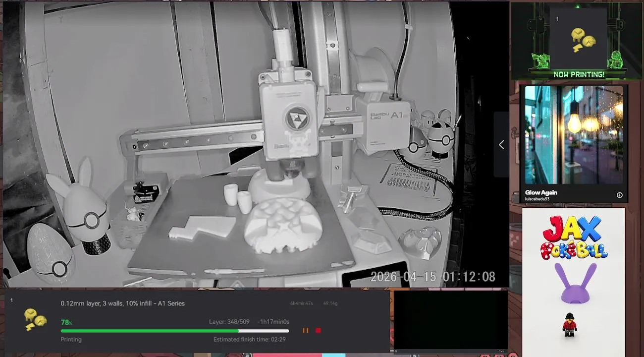Click the black video panel beside the status bar
This screenshot has height=357, width=644.
click(451, 320)
